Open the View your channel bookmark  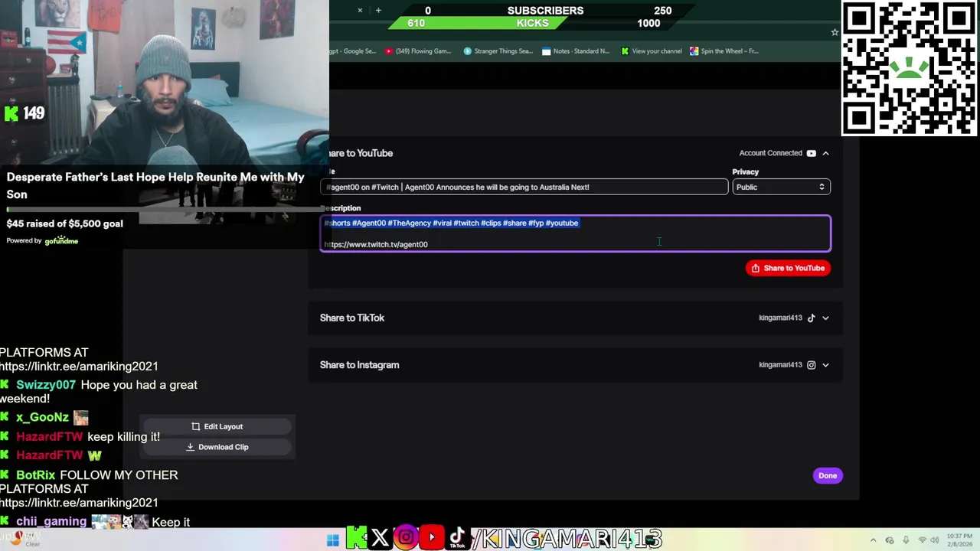coord(652,51)
